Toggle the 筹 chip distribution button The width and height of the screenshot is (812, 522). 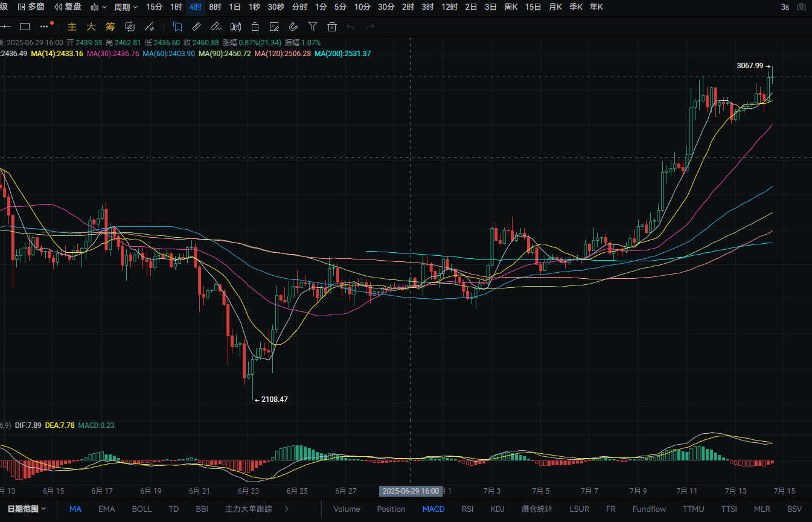click(110, 27)
